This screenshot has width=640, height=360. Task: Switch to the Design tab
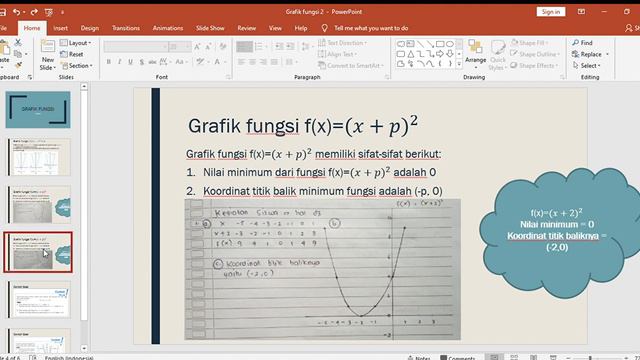point(90,28)
